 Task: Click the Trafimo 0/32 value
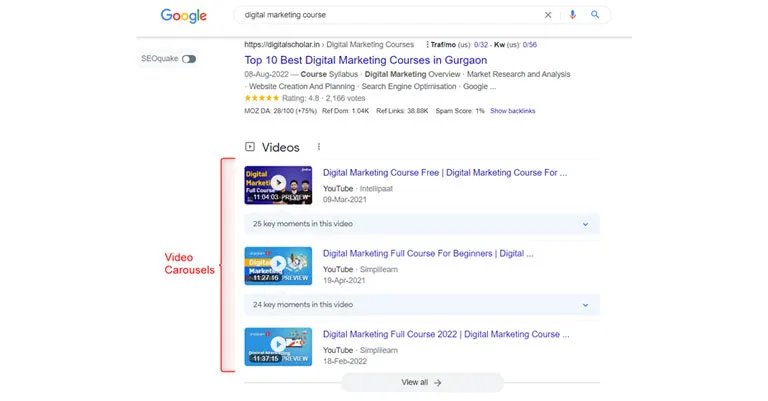tap(480, 45)
